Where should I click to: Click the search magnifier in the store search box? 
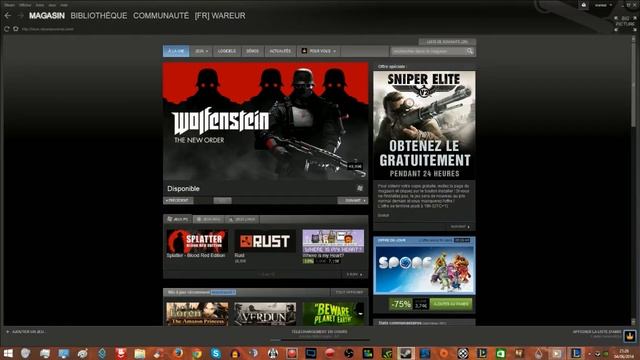click(x=470, y=51)
